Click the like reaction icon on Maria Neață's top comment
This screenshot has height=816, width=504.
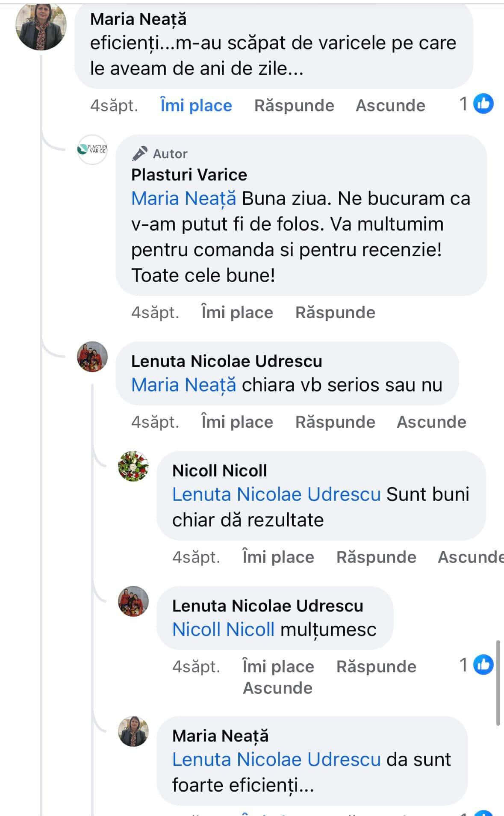click(483, 104)
